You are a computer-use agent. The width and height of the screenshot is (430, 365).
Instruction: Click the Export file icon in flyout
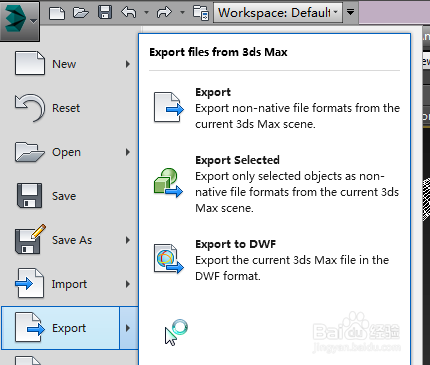(169, 107)
